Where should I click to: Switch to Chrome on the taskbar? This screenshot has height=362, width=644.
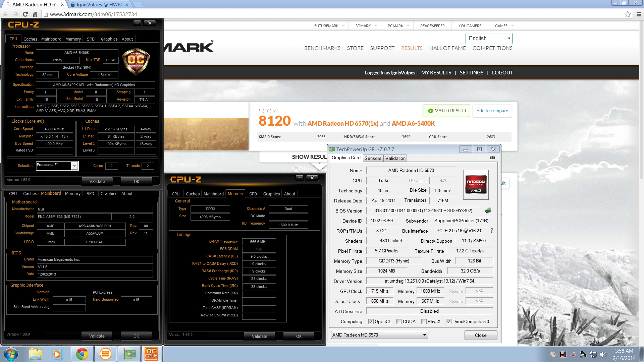tap(82, 354)
